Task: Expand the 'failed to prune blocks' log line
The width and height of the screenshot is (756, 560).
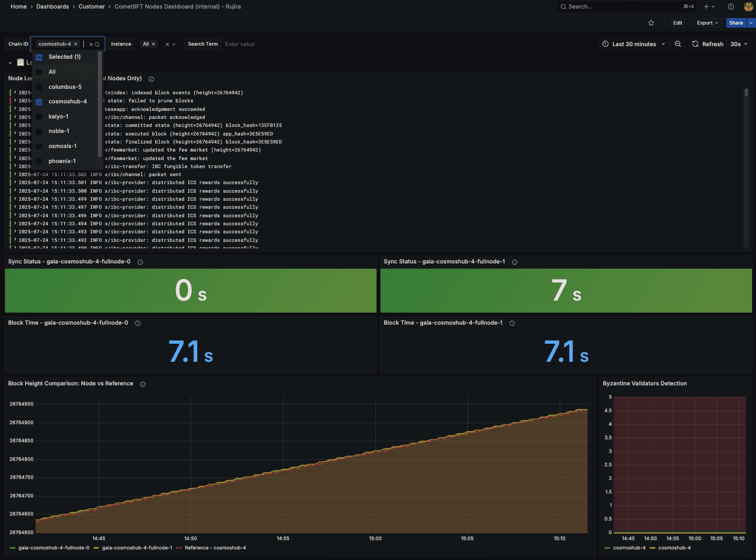Action: (x=15, y=100)
